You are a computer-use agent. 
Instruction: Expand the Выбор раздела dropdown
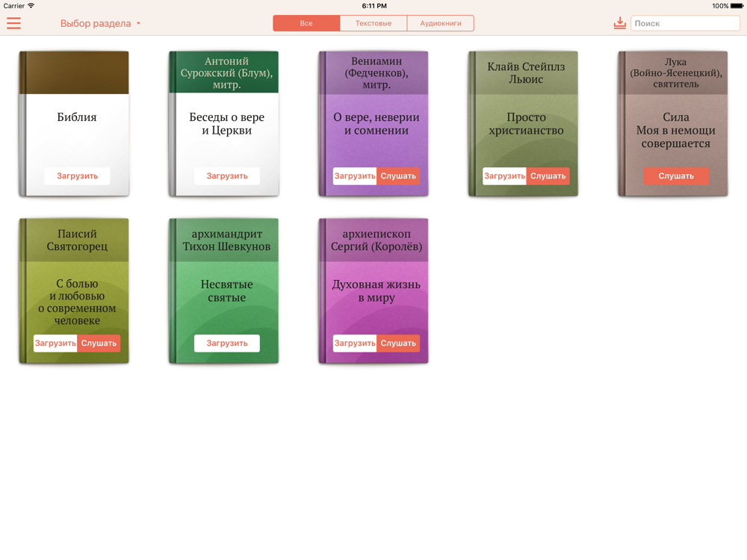point(101,23)
